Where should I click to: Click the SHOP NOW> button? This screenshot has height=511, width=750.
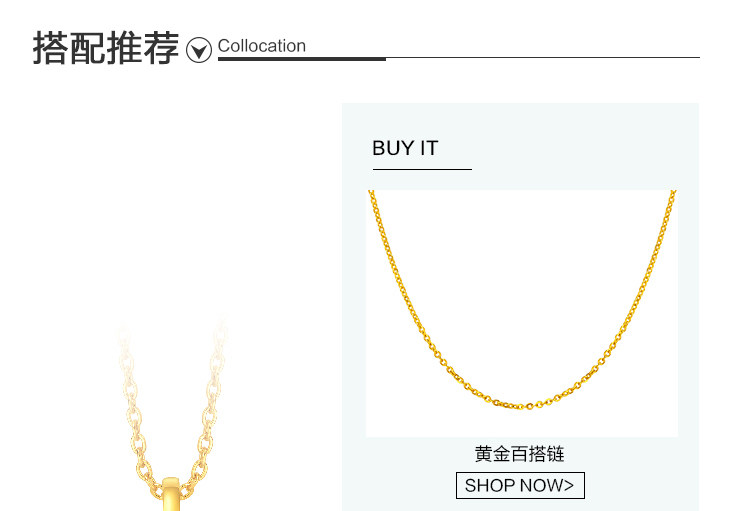pos(520,485)
